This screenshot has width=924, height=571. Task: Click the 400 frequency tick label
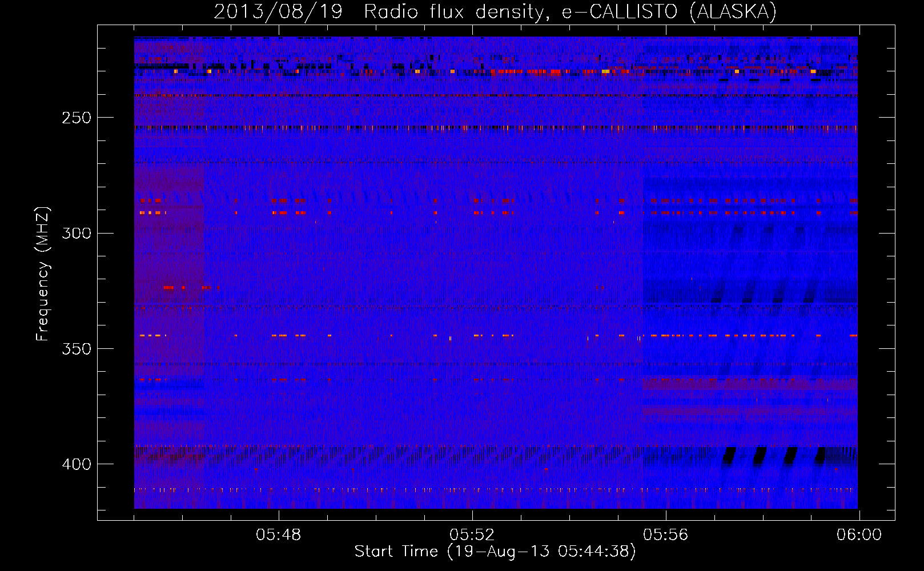pos(77,464)
